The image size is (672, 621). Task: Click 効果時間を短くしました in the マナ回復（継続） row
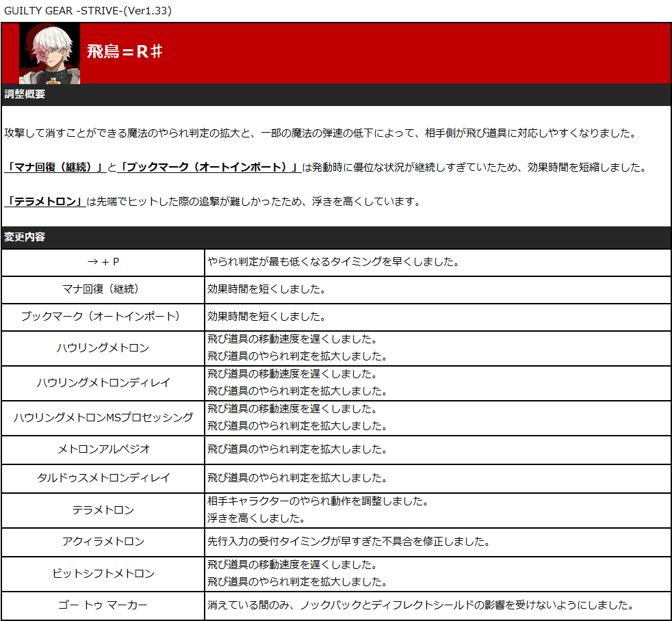point(267,289)
